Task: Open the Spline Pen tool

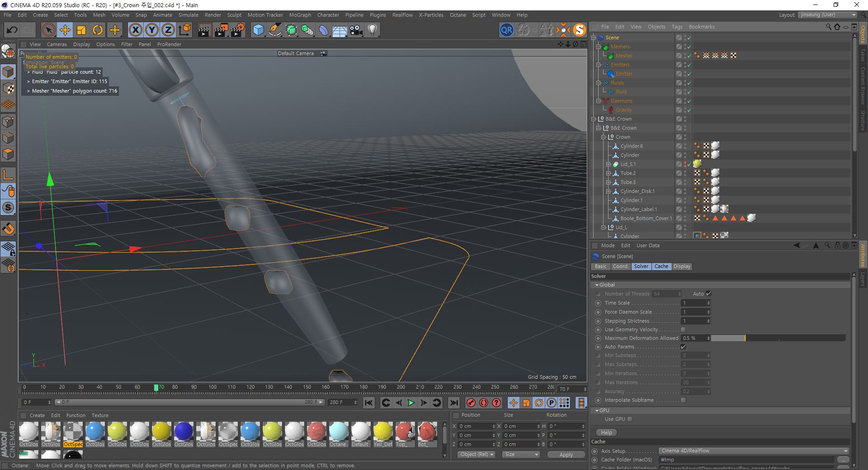Action: pos(275,30)
